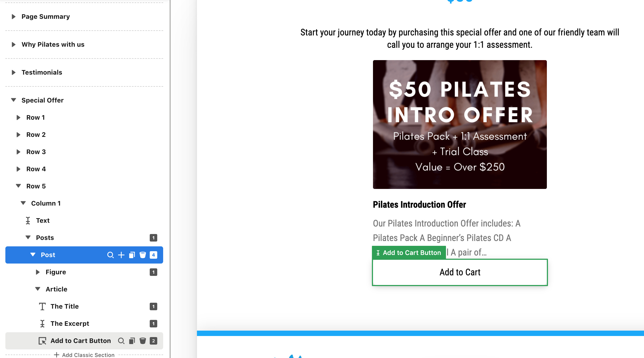Duplicate the Post element
Screen dimensions: 644x358
(132, 255)
